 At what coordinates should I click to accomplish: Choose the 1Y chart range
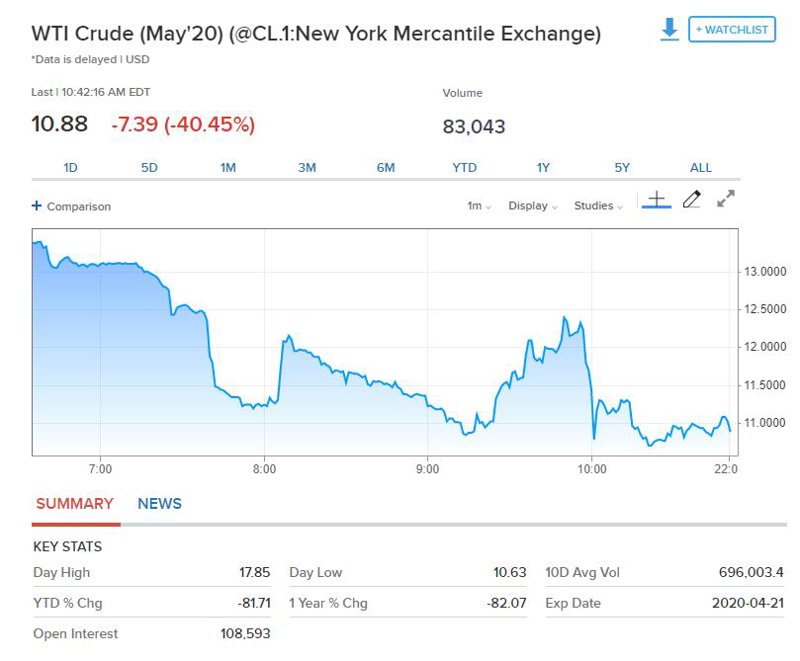coord(543,168)
